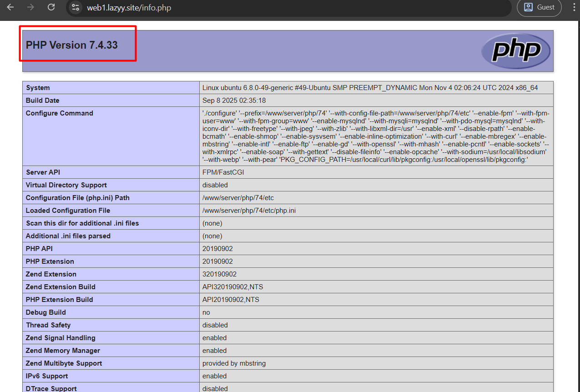
Task: Select the IPv6 Support row label
Action: coord(46,376)
